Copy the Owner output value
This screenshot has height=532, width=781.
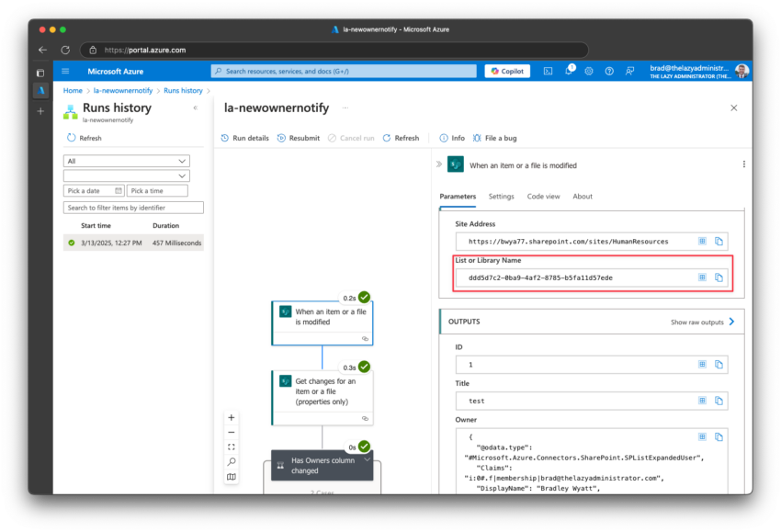[x=719, y=436]
